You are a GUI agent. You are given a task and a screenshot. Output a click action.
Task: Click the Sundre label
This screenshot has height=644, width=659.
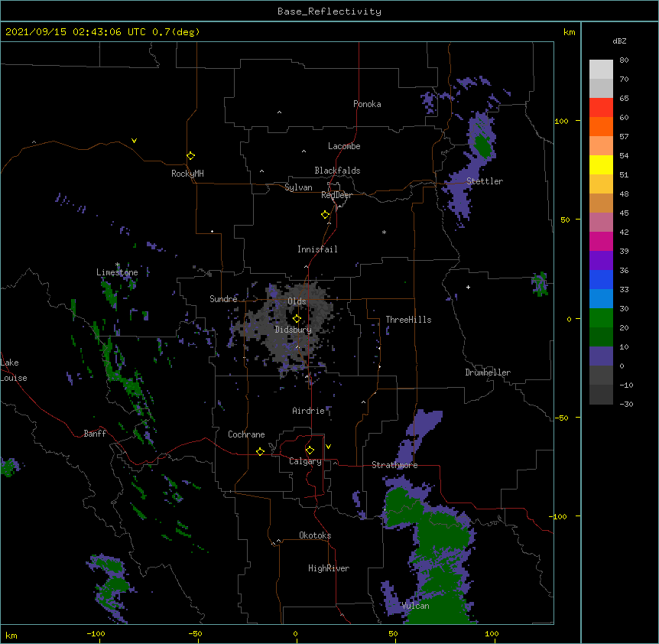click(x=223, y=299)
